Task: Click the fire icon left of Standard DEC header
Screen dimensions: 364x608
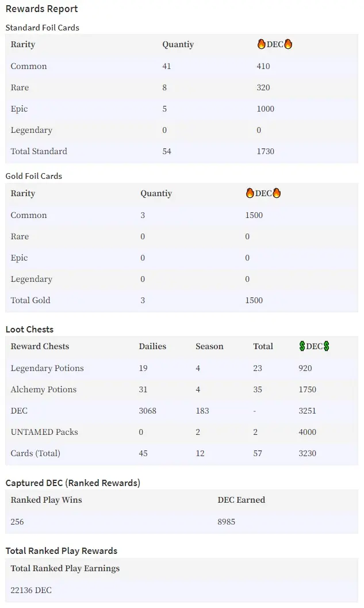Action: pyautogui.click(x=262, y=44)
